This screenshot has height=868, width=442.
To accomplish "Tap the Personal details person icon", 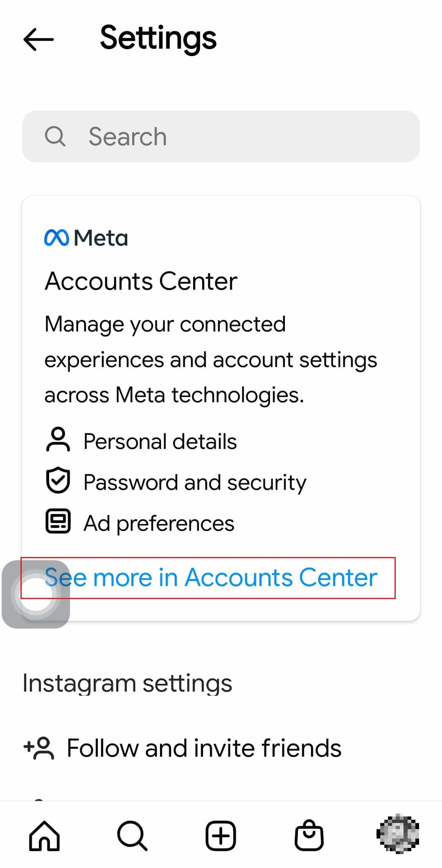I will 58,440.
